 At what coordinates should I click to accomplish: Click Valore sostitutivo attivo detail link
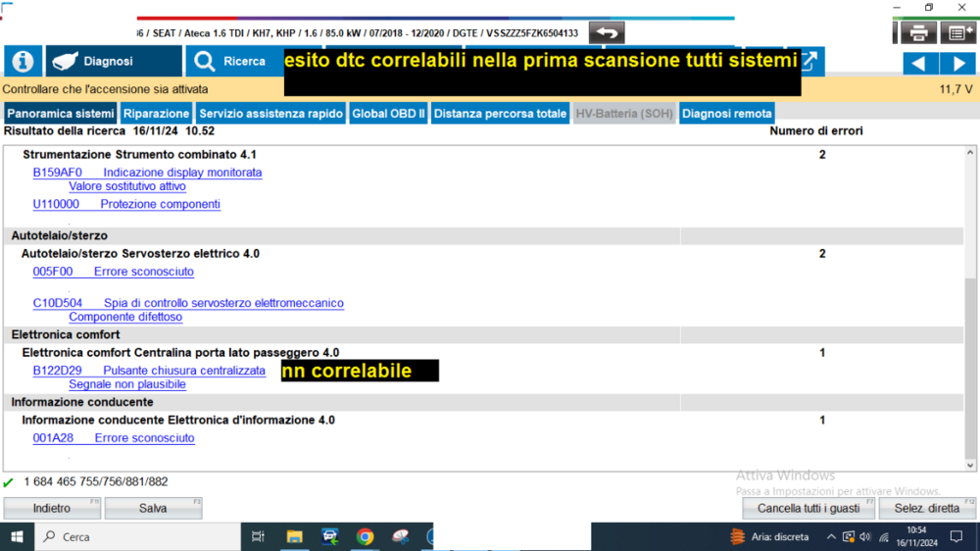(126, 186)
